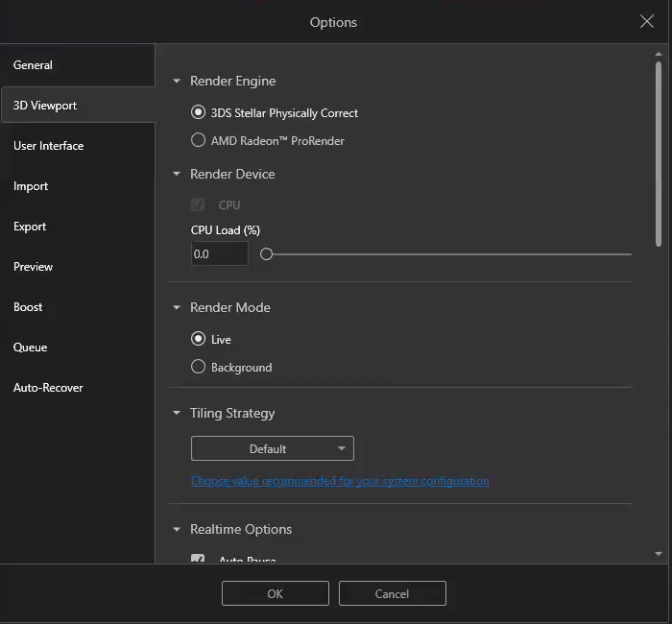Image resolution: width=672 pixels, height=624 pixels.
Task: Collapse the Tiling Strategy section
Action: (177, 413)
